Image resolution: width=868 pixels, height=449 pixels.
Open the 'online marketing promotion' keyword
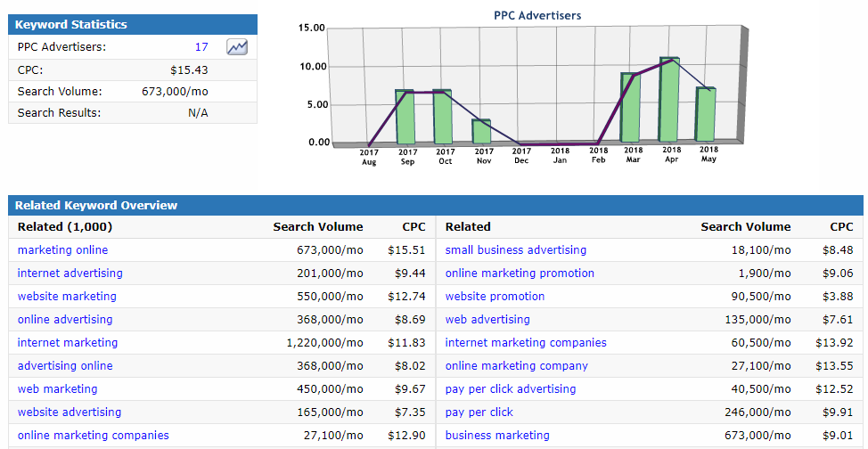[x=520, y=273]
